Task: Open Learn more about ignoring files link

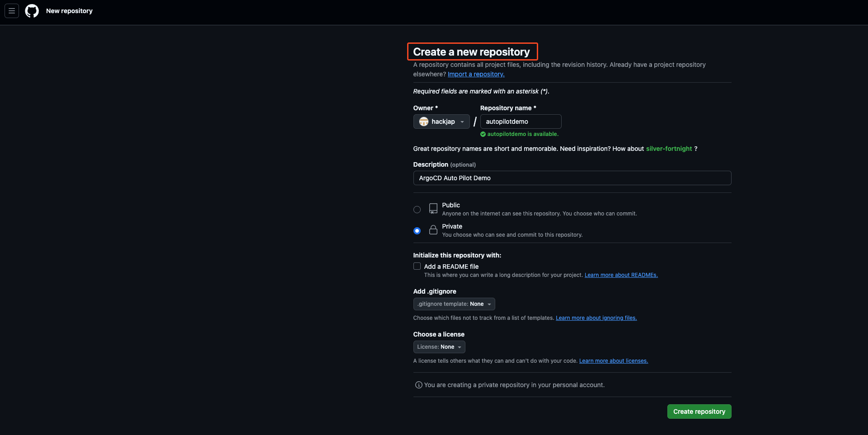Action: (x=596, y=318)
